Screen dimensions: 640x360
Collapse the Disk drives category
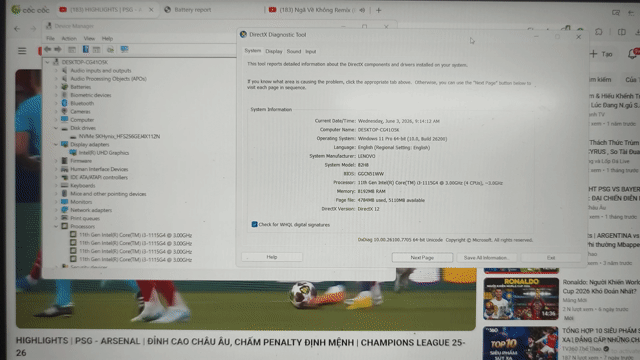point(56,128)
